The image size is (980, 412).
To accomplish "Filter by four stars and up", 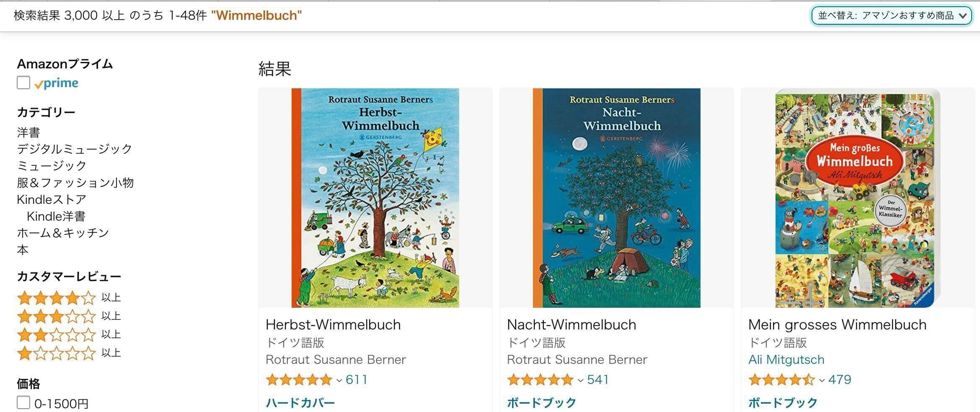I will [57, 298].
